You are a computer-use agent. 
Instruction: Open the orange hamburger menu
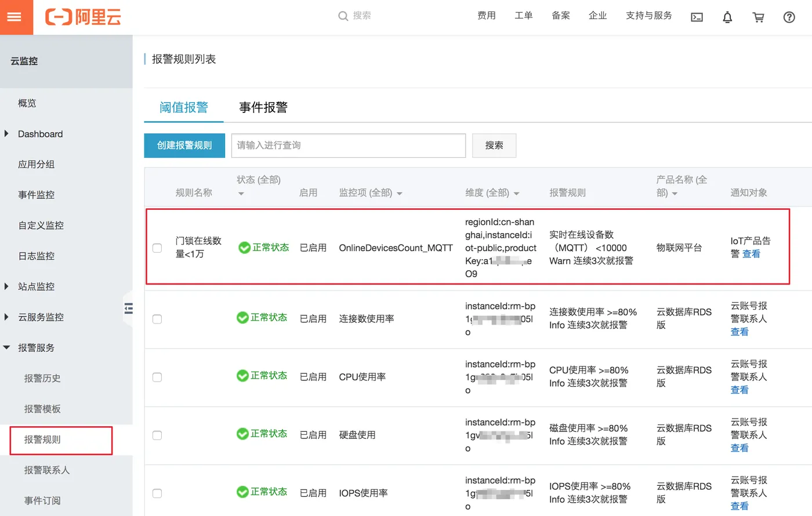pos(16,17)
